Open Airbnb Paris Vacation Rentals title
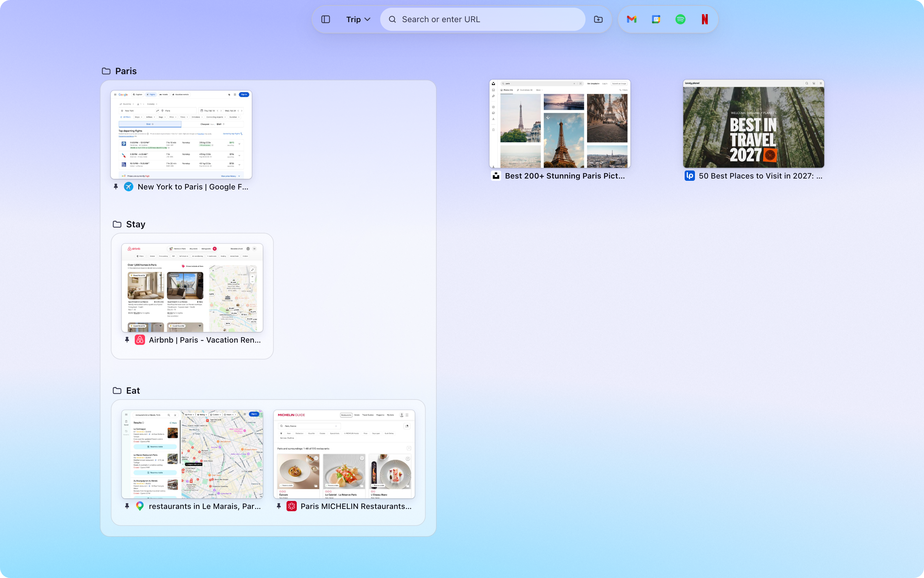The image size is (924, 578). pyautogui.click(x=205, y=340)
